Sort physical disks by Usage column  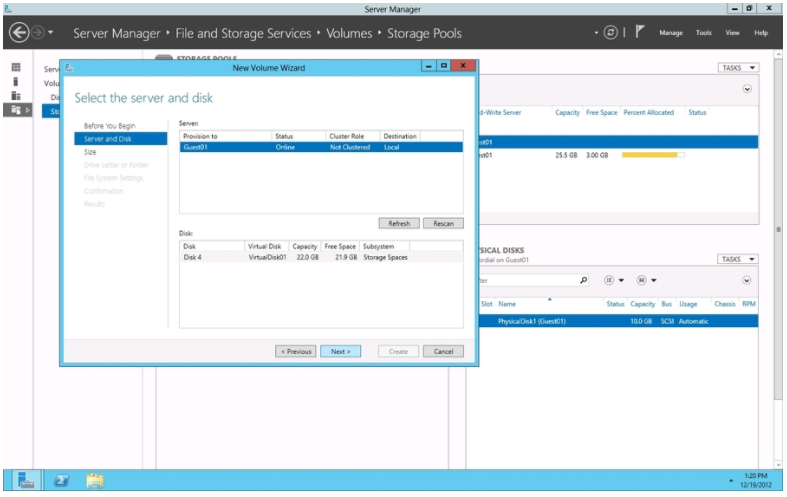[x=688, y=304]
